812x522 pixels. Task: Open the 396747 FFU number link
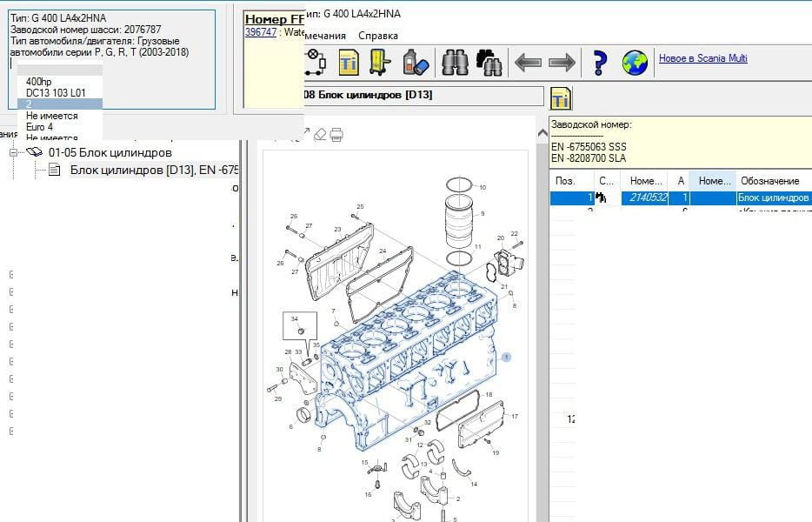261,32
